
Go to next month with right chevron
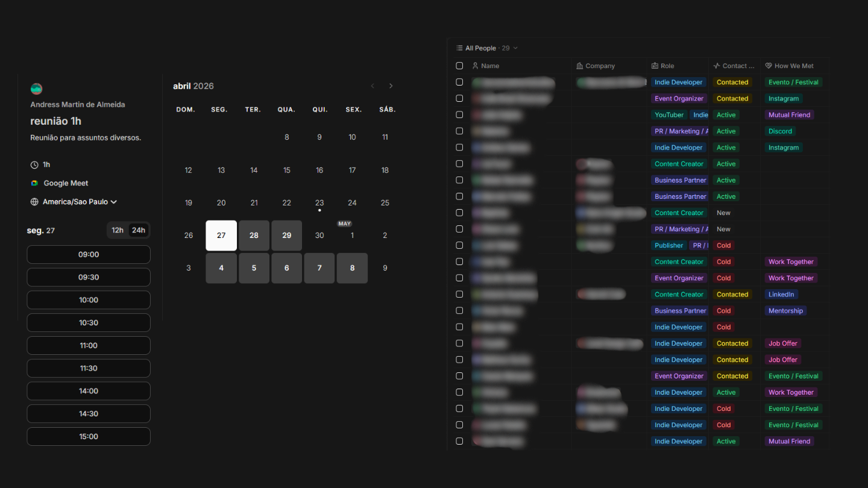391,86
